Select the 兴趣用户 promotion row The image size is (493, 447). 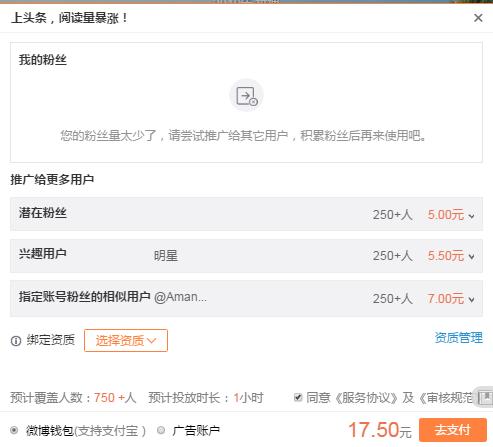[246, 256]
